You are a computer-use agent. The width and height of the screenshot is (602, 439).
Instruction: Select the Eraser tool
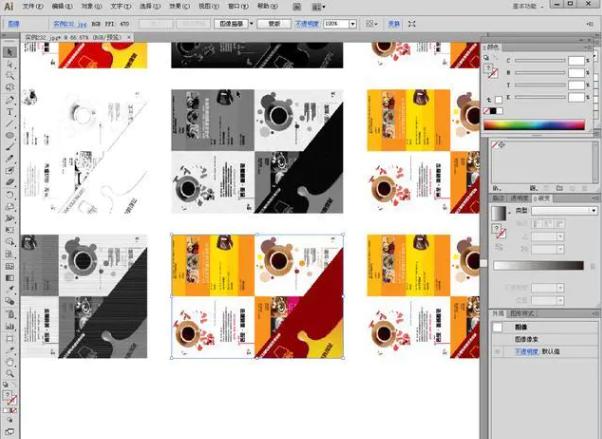point(10,182)
